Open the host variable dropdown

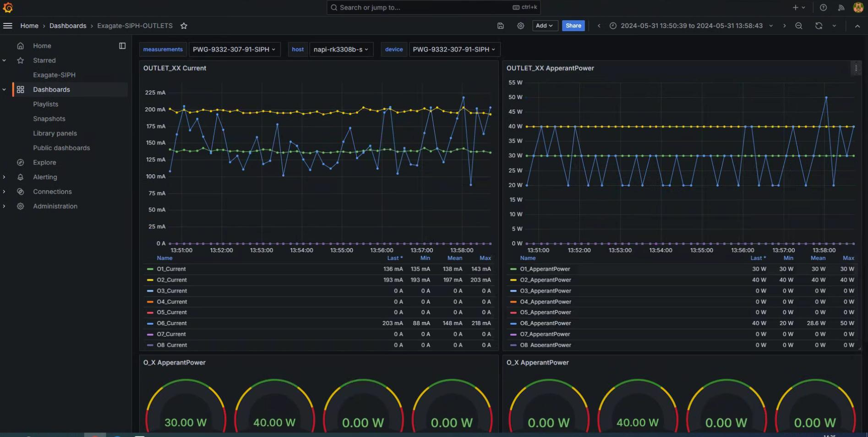point(341,50)
